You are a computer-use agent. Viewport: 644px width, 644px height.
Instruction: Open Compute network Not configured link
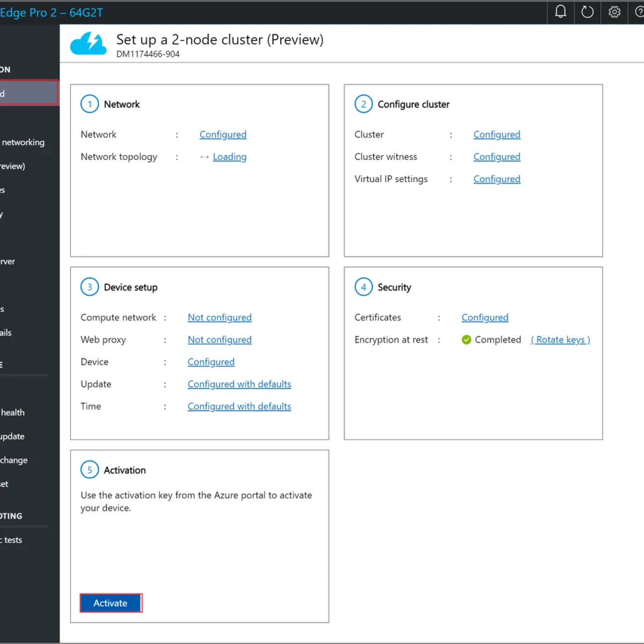[219, 318]
